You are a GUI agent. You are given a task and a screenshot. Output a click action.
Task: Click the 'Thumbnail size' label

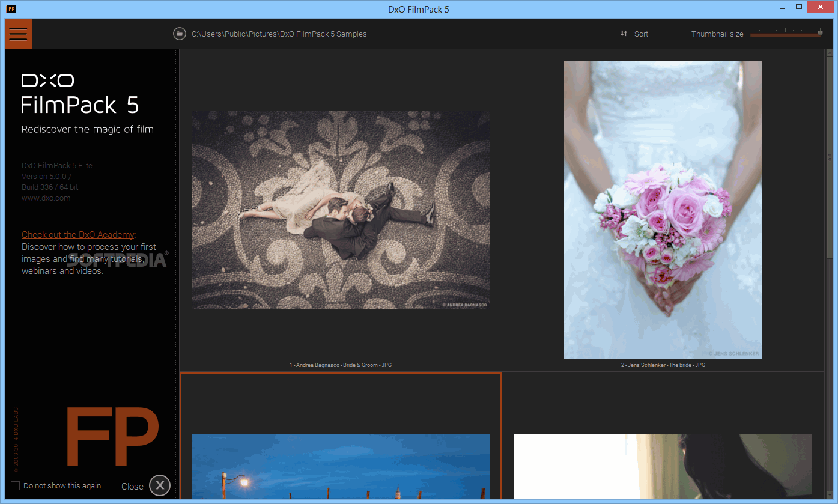pyautogui.click(x=717, y=34)
